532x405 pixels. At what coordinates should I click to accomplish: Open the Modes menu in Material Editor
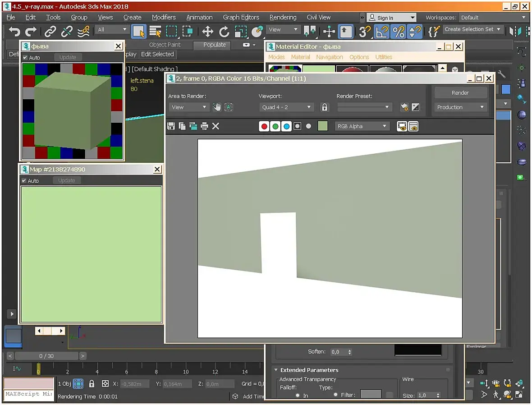pos(276,57)
